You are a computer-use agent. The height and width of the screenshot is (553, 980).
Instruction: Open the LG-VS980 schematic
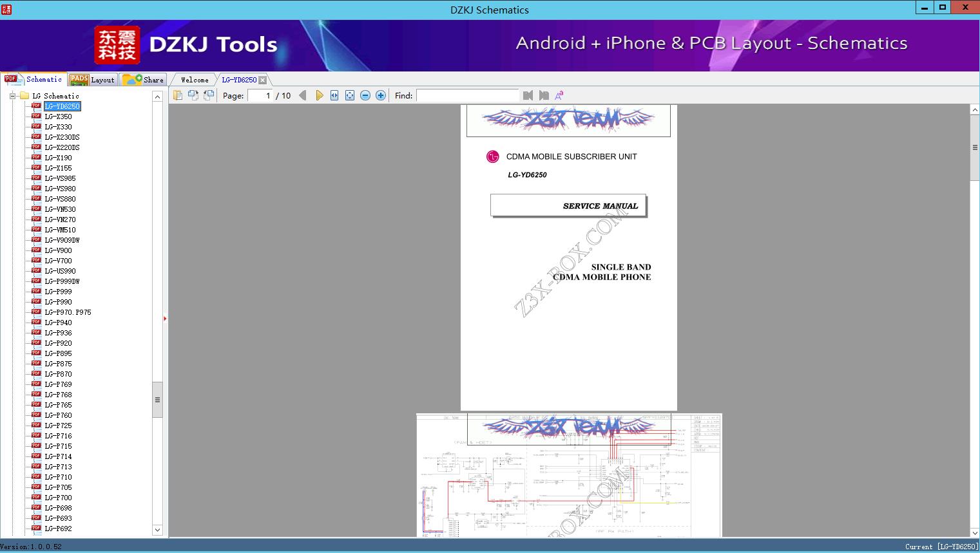pos(60,189)
